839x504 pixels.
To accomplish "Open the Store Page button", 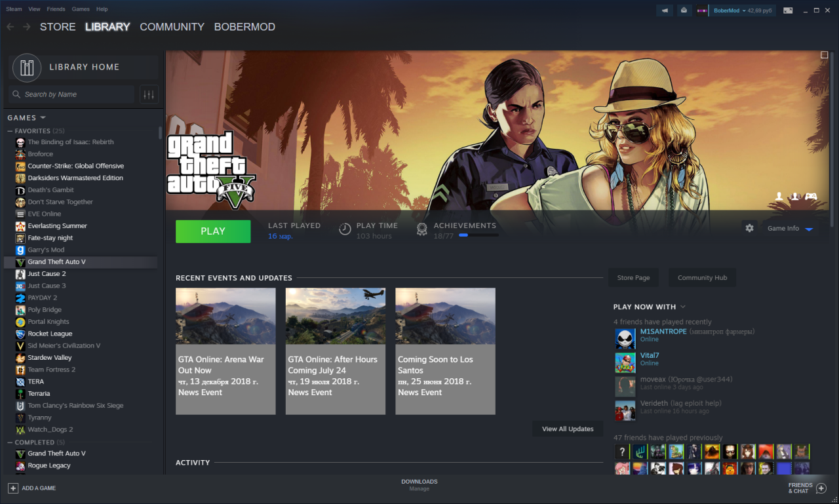I will pyautogui.click(x=633, y=278).
